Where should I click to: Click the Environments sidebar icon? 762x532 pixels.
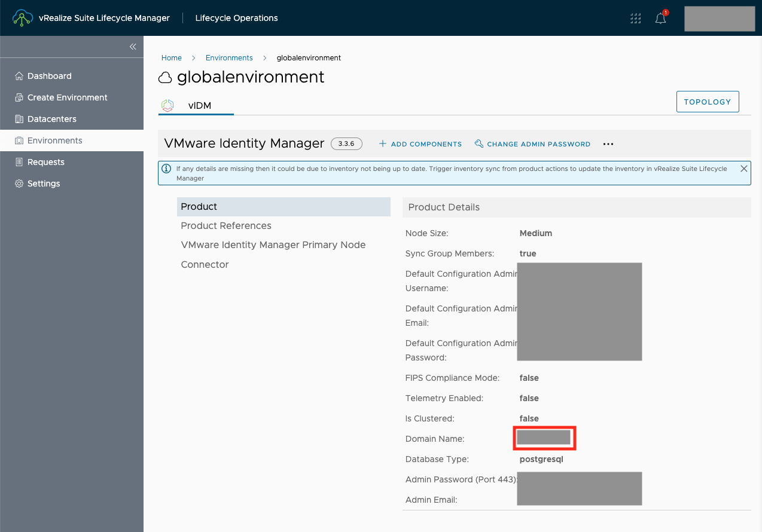click(x=19, y=140)
